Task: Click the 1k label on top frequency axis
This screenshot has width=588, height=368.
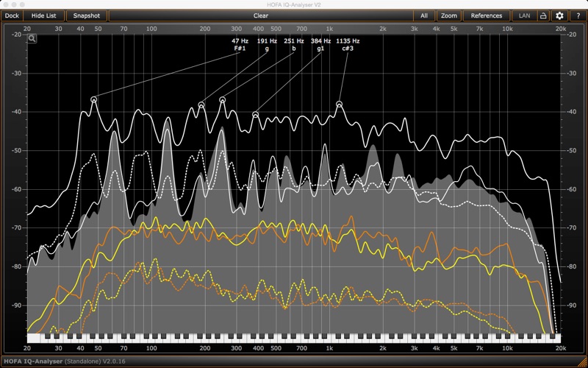Action: tap(329, 29)
